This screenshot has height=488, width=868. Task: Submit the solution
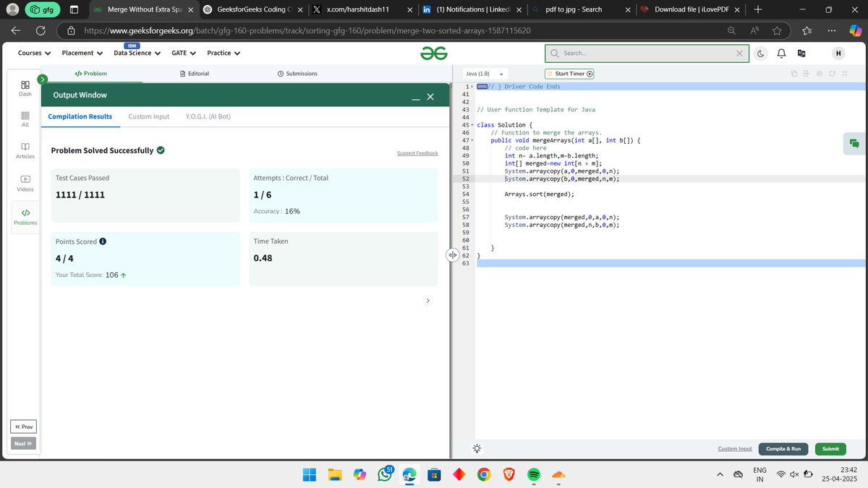[830, 449]
